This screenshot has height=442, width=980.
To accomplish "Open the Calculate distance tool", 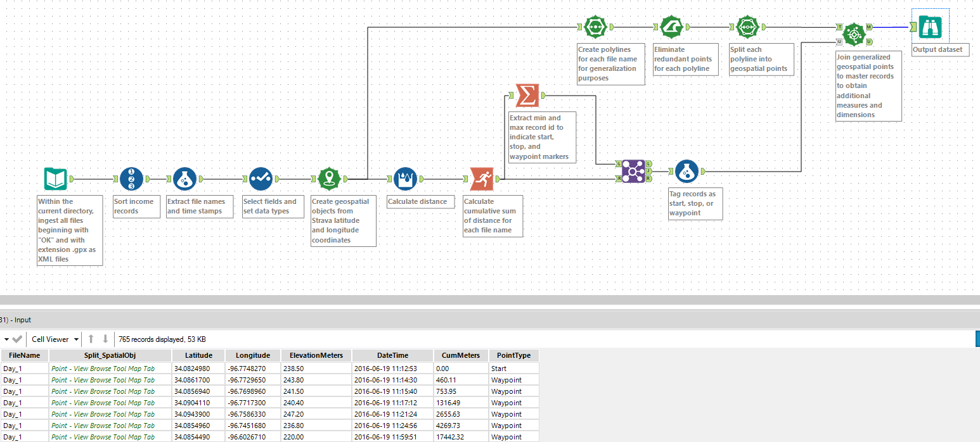I will 405,179.
